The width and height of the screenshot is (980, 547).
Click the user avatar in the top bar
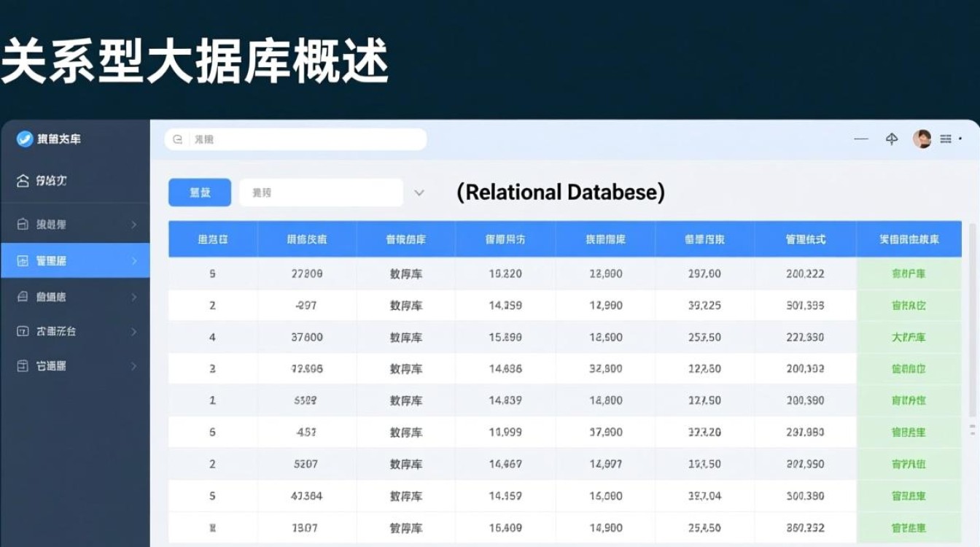[922, 139]
